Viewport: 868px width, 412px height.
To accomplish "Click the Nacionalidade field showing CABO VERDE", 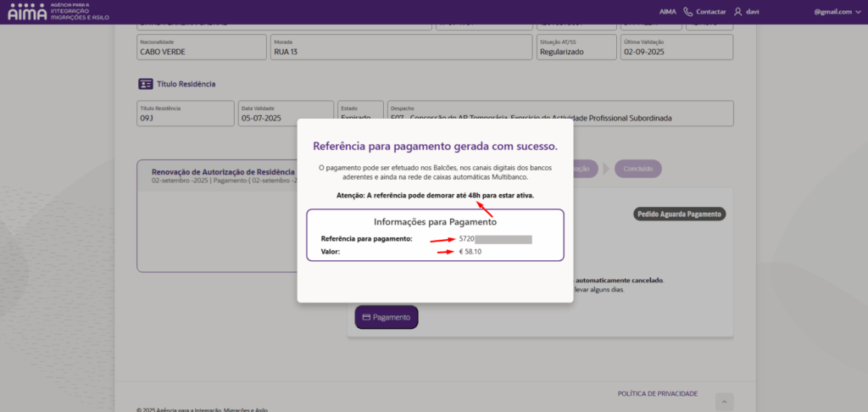I will coord(202,47).
